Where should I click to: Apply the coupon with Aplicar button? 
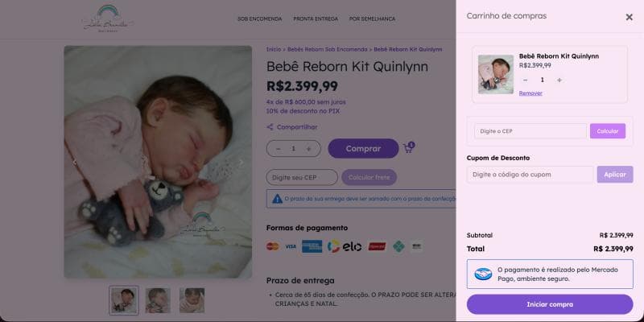[x=614, y=174]
